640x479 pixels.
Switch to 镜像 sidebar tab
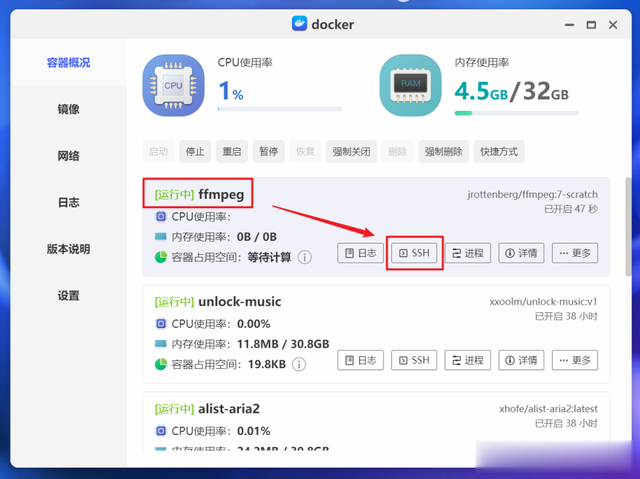pyautogui.click(x=69, y=109)
